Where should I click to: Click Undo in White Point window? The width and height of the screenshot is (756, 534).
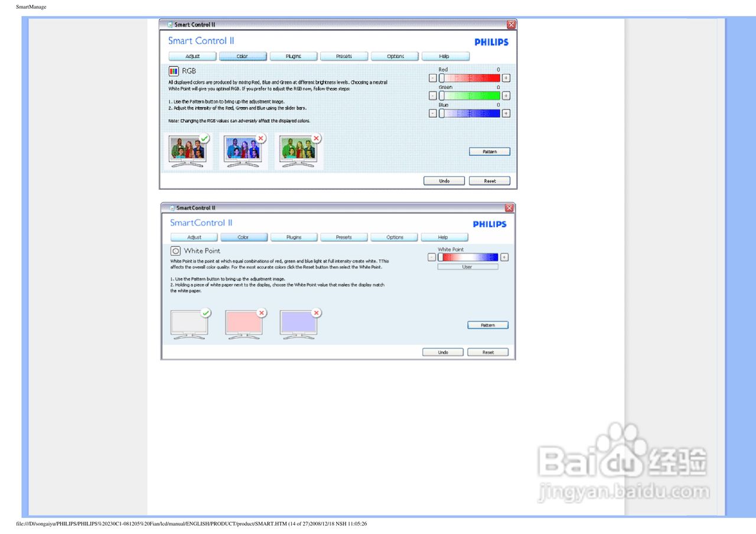443,352
